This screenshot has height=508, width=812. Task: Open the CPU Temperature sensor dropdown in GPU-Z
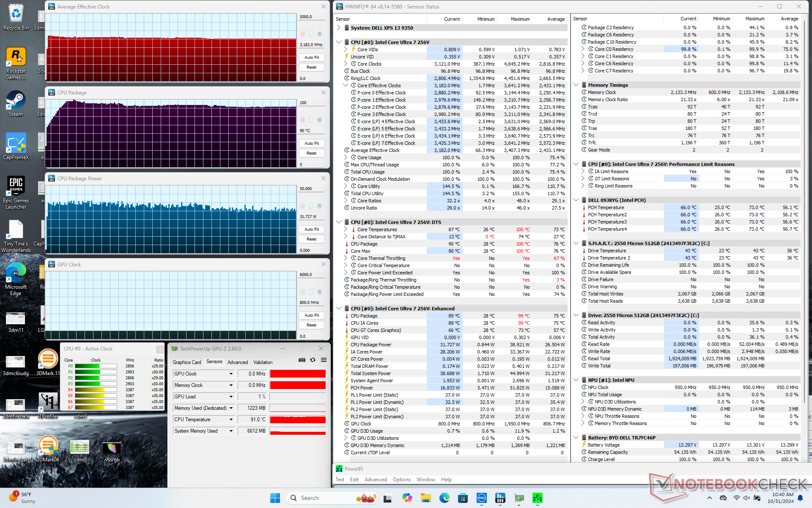[x=231, y=420]
